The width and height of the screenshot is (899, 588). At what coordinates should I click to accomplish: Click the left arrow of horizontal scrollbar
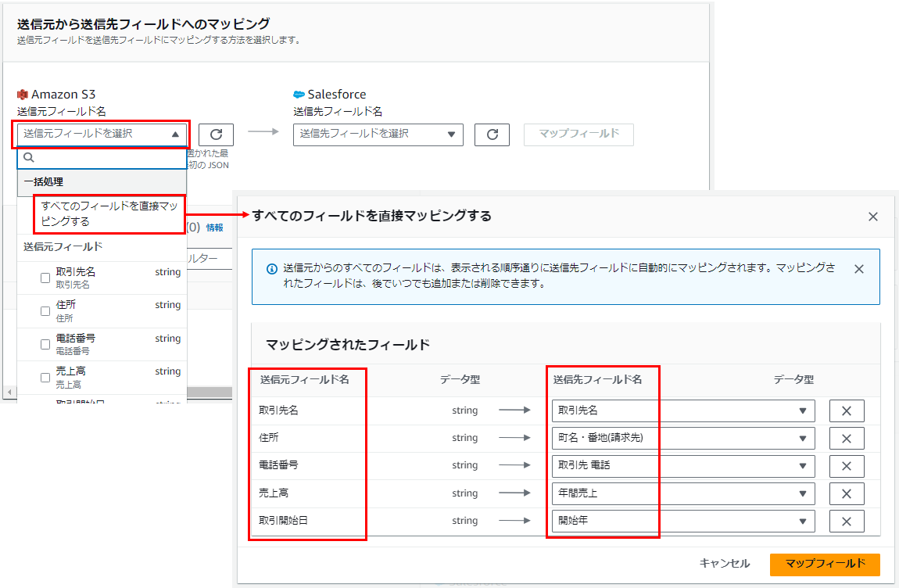(9, 393)
